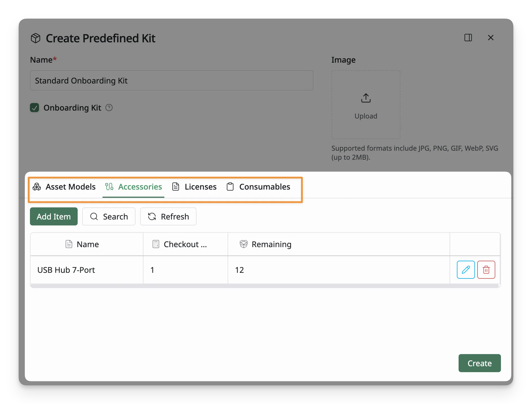Select the Consumables tab
Viewport: 532px width, 404px height.
click(258, 187)
